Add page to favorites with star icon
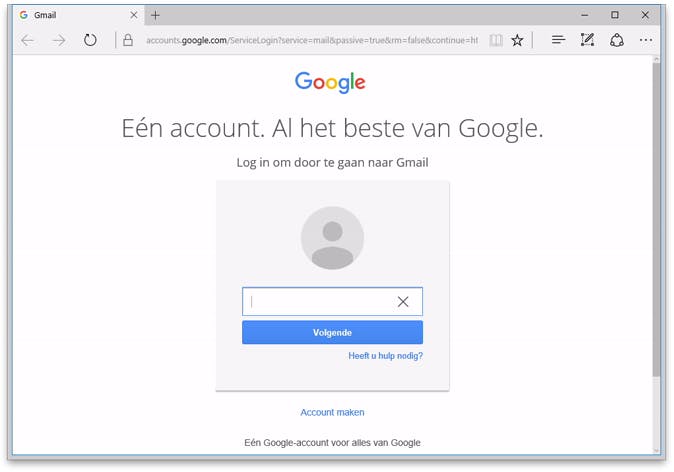 (517, 40)
